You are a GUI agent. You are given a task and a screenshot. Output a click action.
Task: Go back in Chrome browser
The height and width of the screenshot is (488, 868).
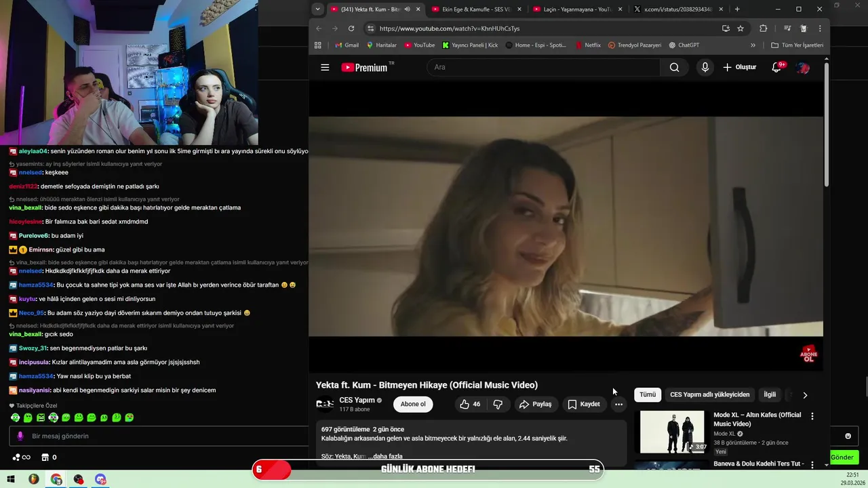[319, 28]
